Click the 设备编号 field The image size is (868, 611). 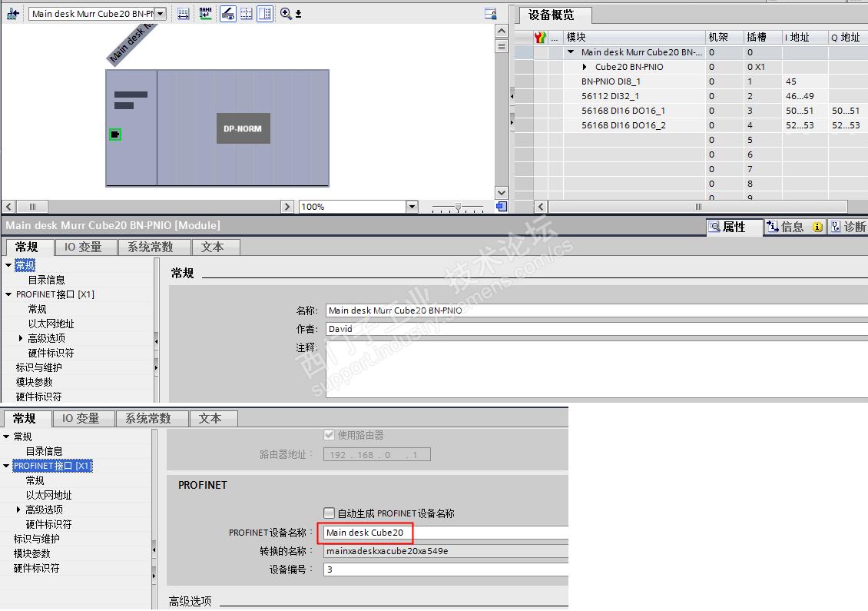(x=446, y=569)
